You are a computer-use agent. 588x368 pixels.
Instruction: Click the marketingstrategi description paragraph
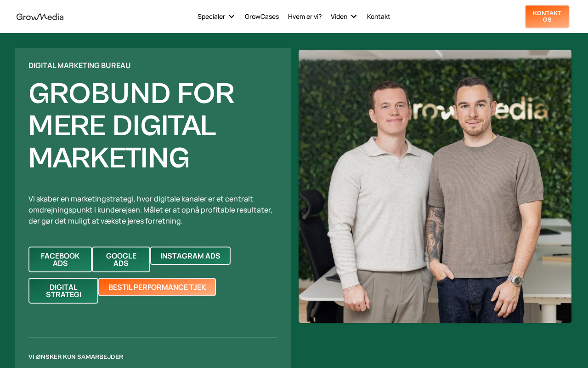coord(151,210)
